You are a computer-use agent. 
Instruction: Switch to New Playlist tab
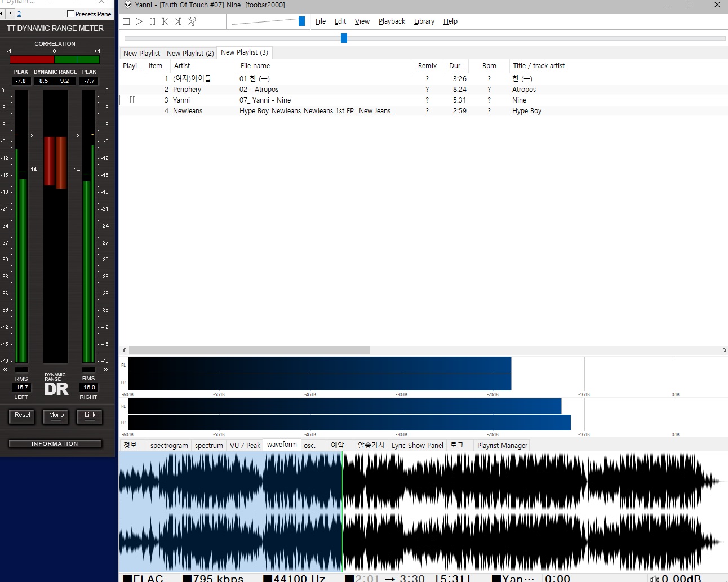(x=141, y=53)
